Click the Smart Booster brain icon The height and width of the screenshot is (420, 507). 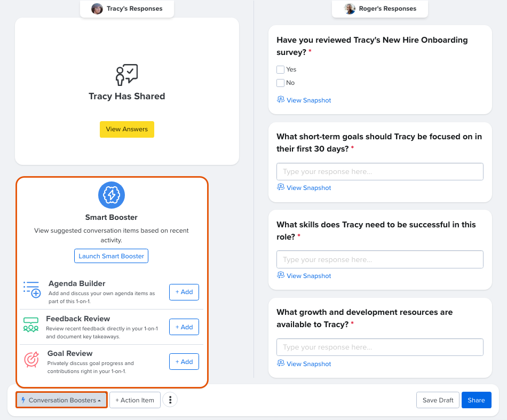point(112,195)
